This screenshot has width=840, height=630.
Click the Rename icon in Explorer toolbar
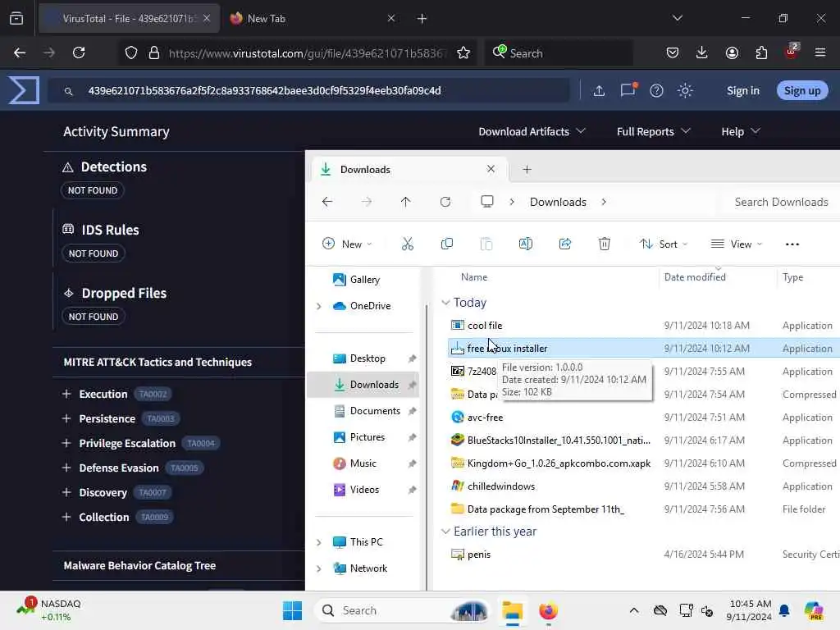526,244
